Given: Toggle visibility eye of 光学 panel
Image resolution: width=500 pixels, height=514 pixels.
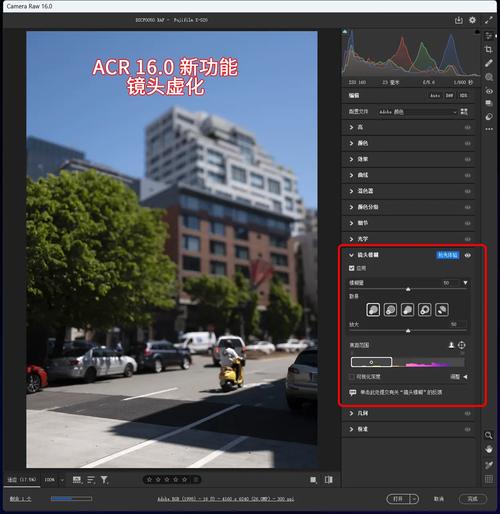Looking at the screenshot, I should [x=468, y=239].
